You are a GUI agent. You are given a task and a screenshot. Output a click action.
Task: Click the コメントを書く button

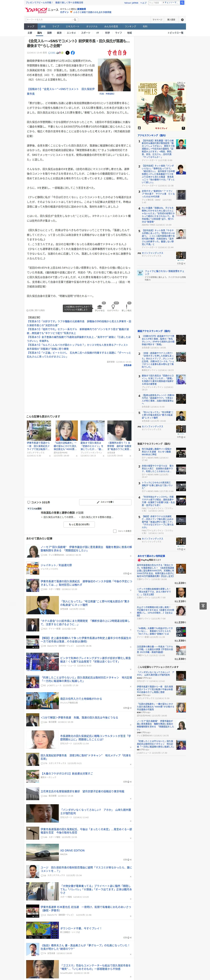pyautogui.click(x=105, y=502)
